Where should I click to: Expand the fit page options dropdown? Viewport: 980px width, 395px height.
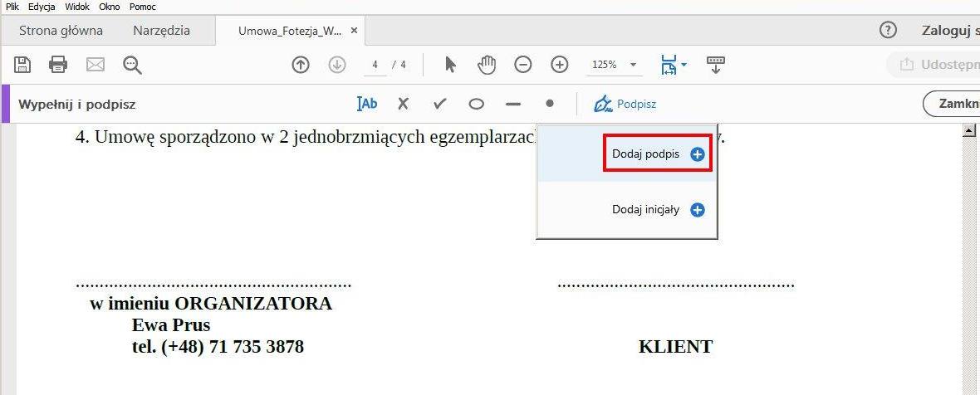(x=684, y=65)
